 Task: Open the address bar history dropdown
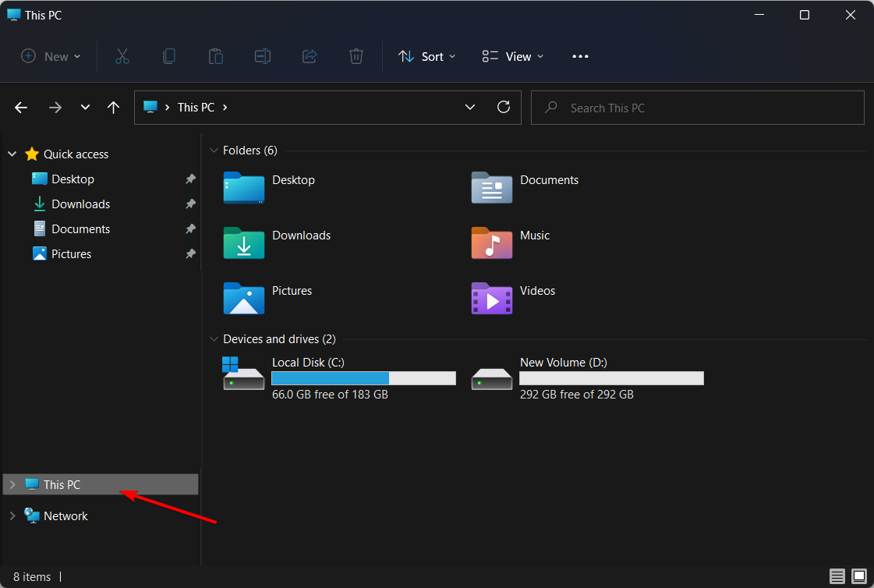pos(470,107)
